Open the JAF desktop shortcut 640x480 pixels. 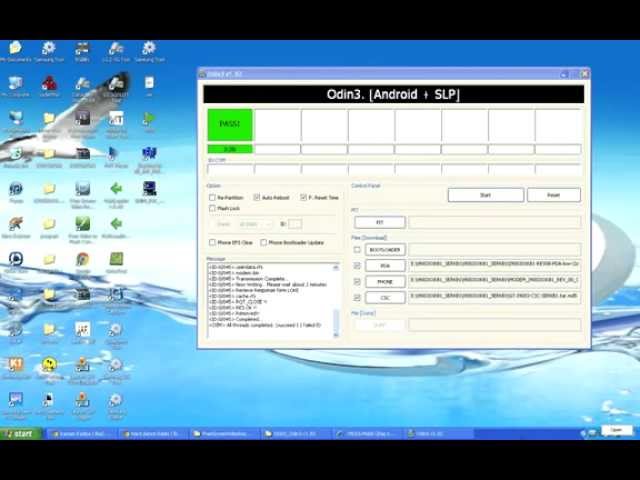click(82, 329)
